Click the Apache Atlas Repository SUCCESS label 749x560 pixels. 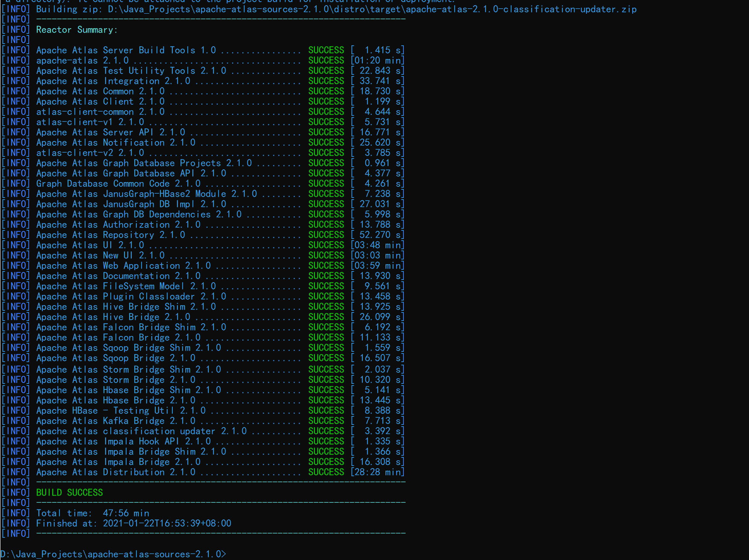point(326,235)
